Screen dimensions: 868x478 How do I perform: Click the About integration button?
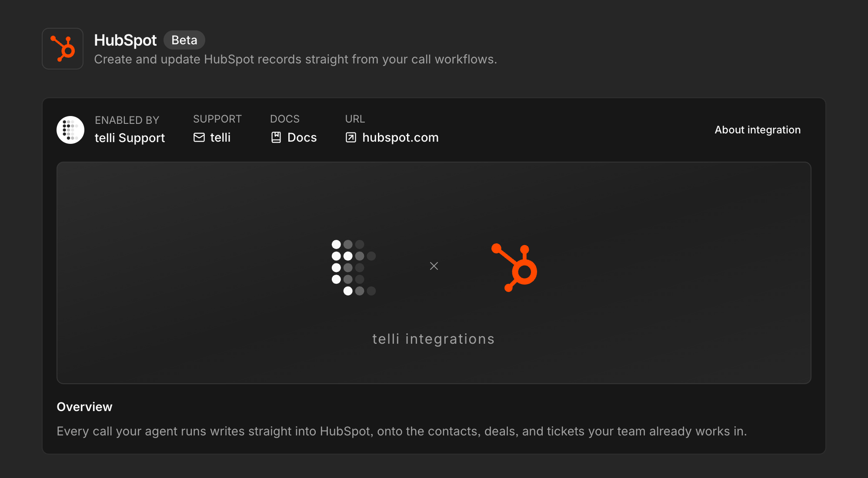click(758, 129)
